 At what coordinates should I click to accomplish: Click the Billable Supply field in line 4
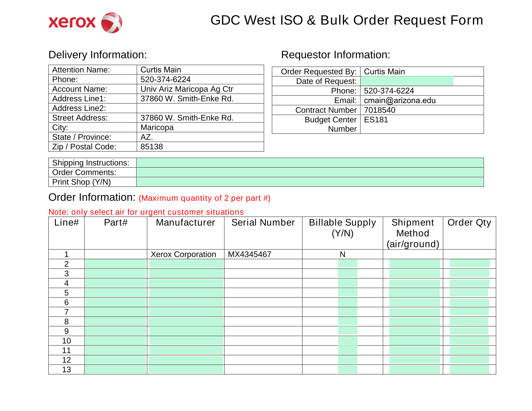pyautogui.click(x=348, y=283)
